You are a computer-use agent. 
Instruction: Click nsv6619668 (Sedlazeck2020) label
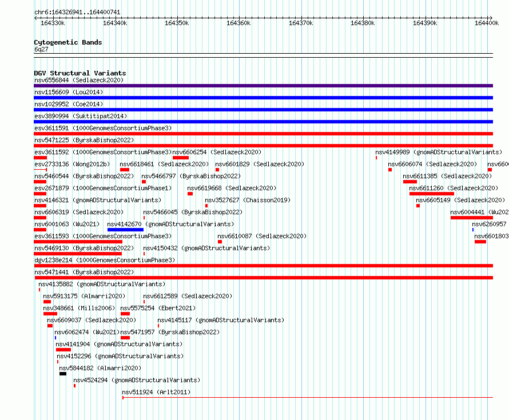pyautogui.click(x=232, y=188)
